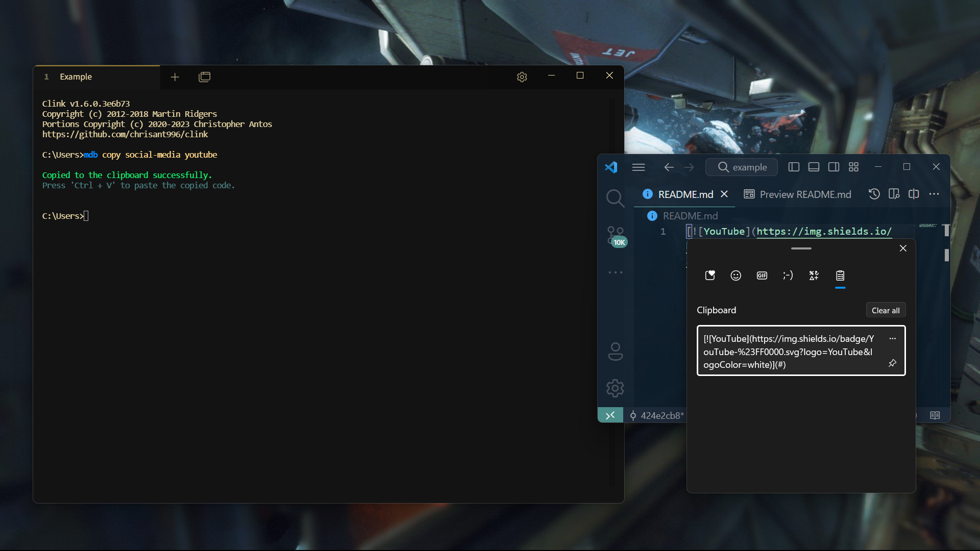
Task: Open the Emoji tab in panel
Action: [736, 275]
